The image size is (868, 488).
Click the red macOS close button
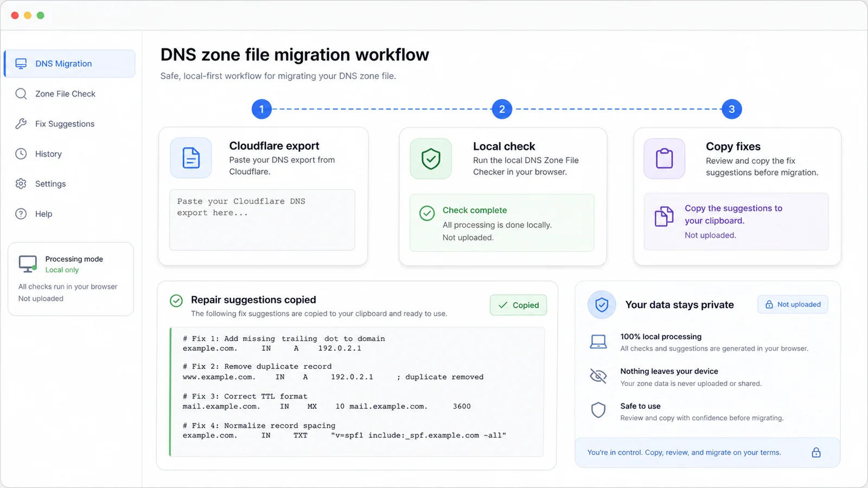click(x=15, y=15)
